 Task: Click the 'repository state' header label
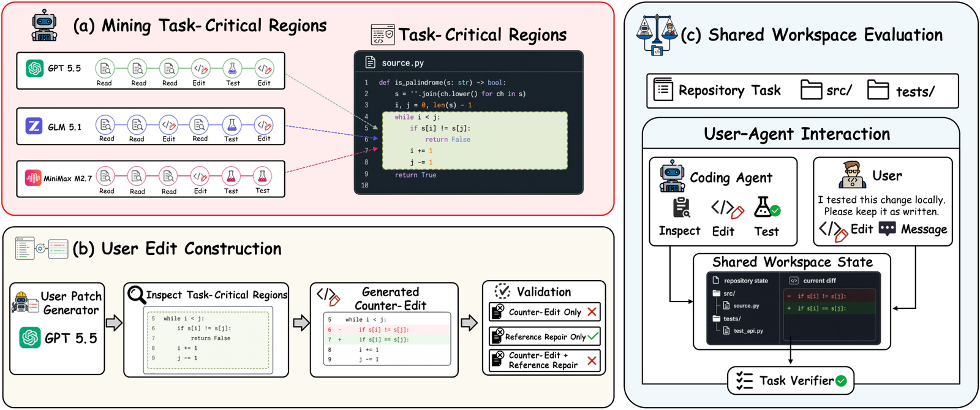(746, 281)
